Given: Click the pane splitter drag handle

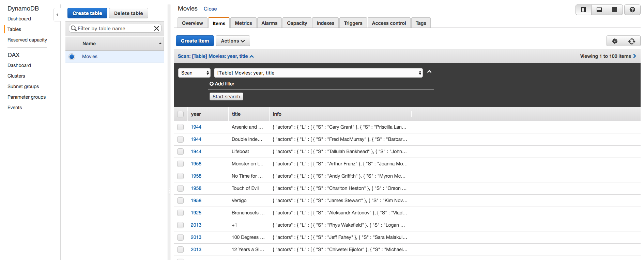Looking at the screenshot, I should [169, 192].
